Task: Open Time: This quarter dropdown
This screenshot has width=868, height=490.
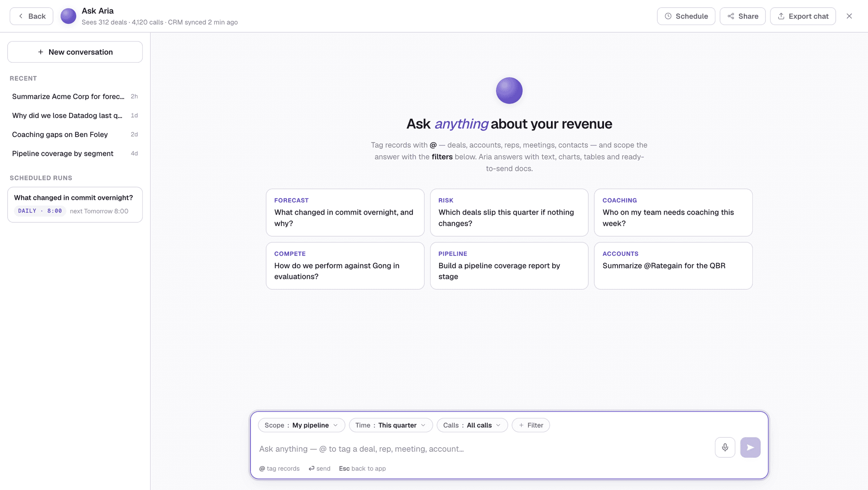Action: (391, 425)
